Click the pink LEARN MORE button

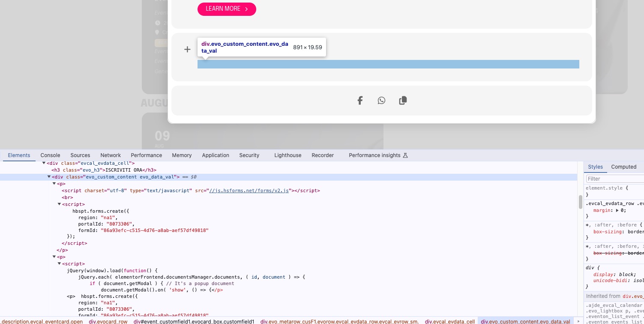(x=227, y=9)
